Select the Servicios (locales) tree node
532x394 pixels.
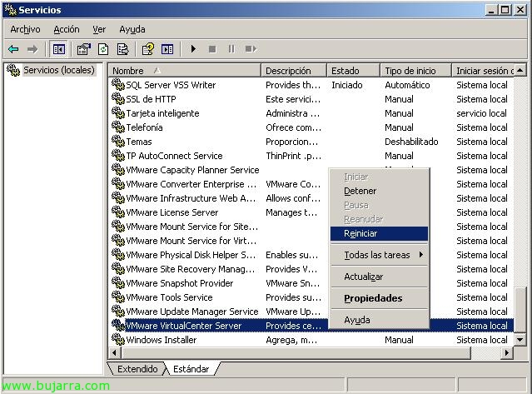(x=59, y=70)
